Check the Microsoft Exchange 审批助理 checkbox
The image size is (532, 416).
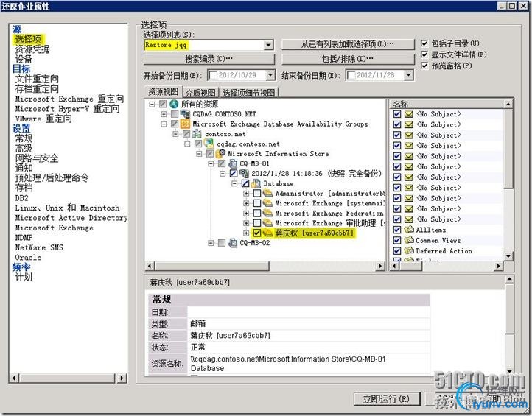pyautogui.click(x=257, y=223)
